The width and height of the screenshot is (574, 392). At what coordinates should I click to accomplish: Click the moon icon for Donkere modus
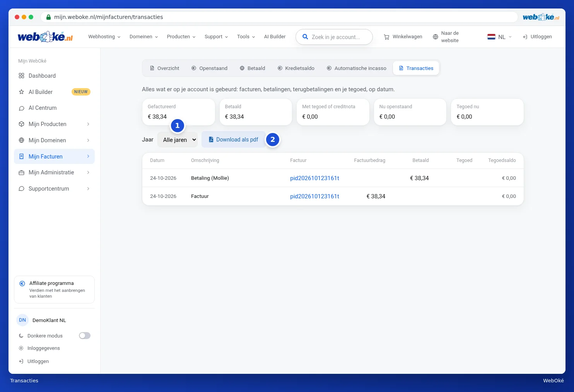[x=21, y=336]
